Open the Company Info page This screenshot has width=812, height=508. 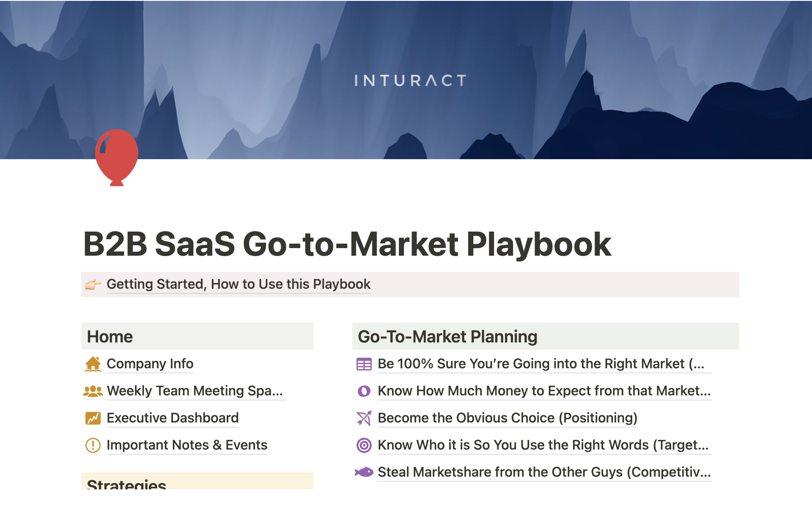(x=150, y=364)
